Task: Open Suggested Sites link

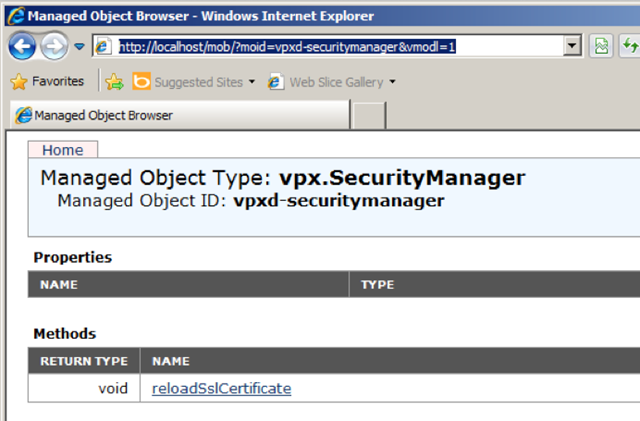Action: click(188, 82)
